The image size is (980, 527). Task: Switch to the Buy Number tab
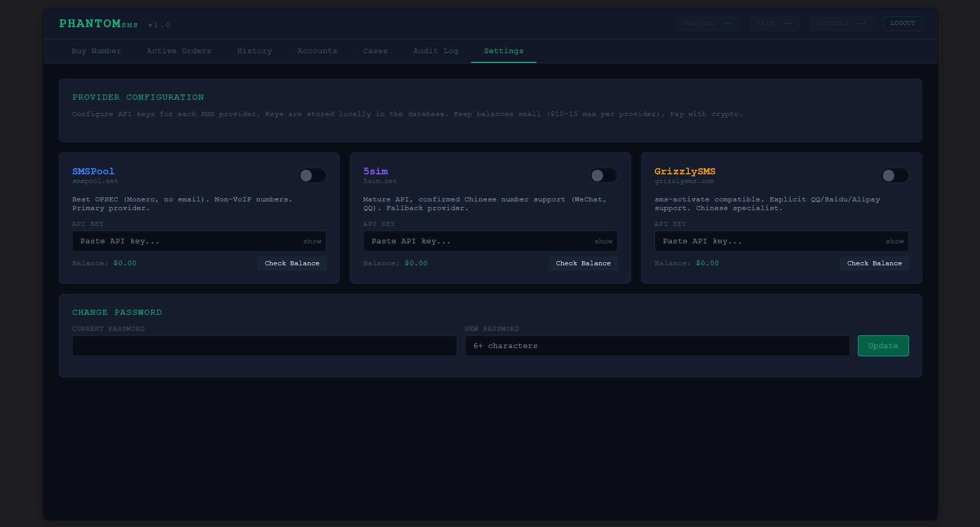point(96,51)
